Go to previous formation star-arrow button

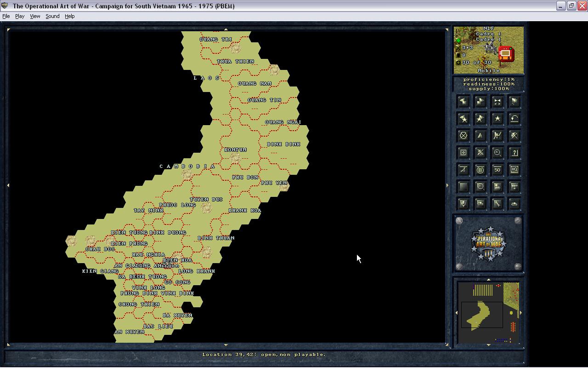[463, 119]
